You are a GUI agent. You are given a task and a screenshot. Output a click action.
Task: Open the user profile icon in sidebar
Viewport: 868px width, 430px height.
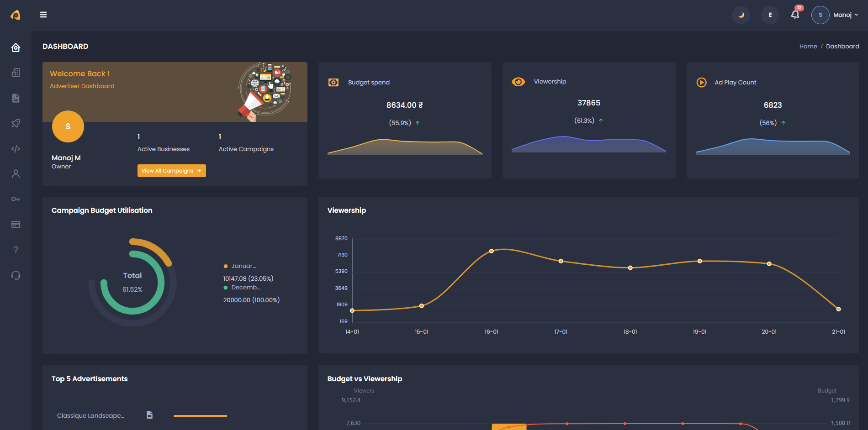[x=16, y=174]
